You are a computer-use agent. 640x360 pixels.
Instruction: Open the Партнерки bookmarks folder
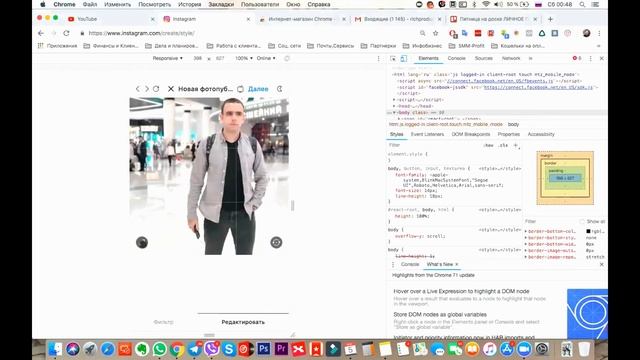[x=378, y=46]
